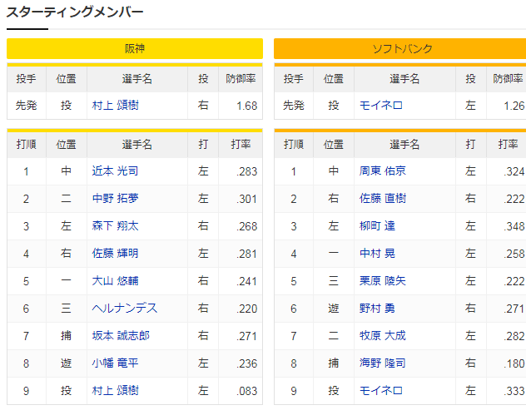Click batting average .258 for 中村 晃
This screenshot has height=420, width=526.
tap(514, 254)
